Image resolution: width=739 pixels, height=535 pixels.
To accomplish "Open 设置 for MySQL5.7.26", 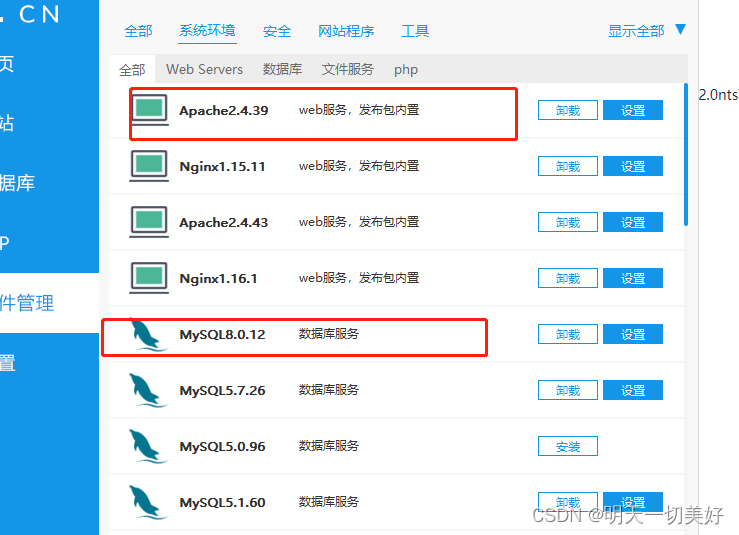I will (x=633, y=390).
